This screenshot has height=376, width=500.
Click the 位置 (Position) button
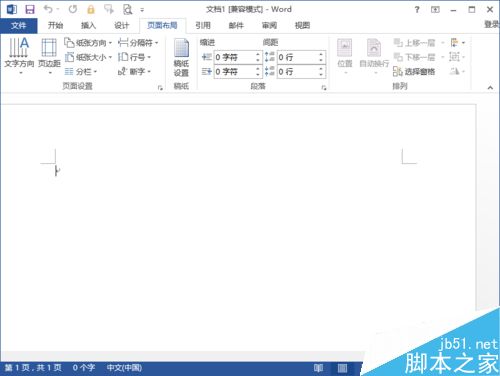[345, 56]
